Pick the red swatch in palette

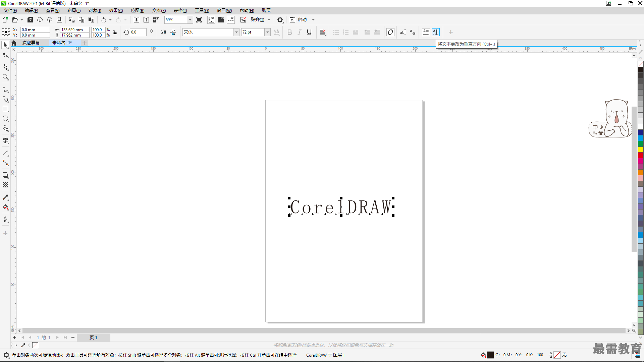[641, 155]
